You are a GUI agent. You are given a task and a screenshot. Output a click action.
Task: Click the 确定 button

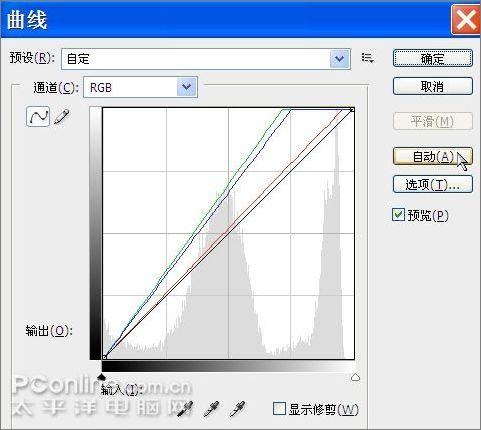point(433,59)
